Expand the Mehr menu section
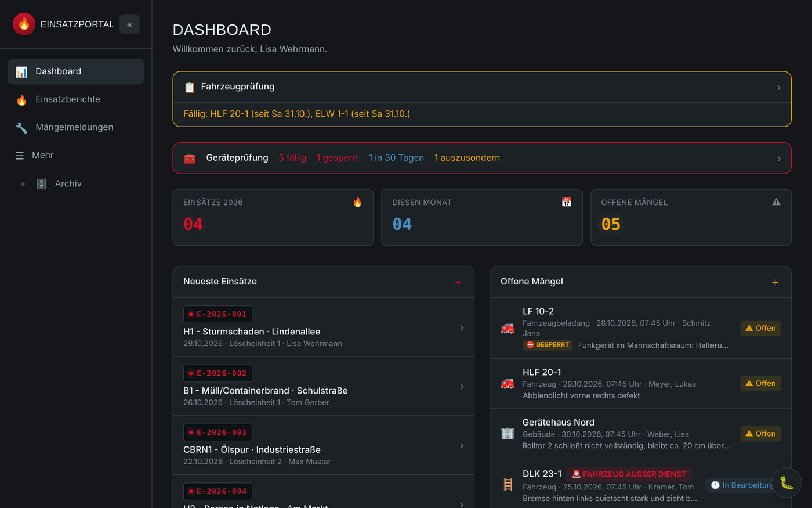 (x=76, y=155)
